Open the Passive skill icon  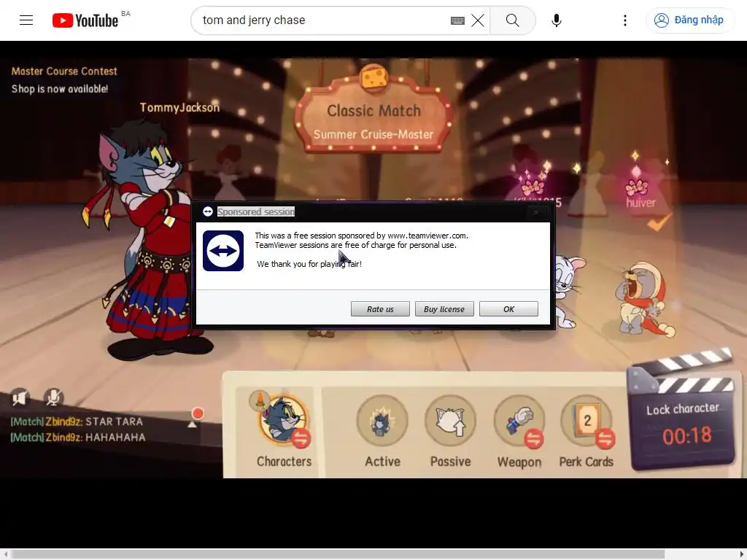pos(450,421)
